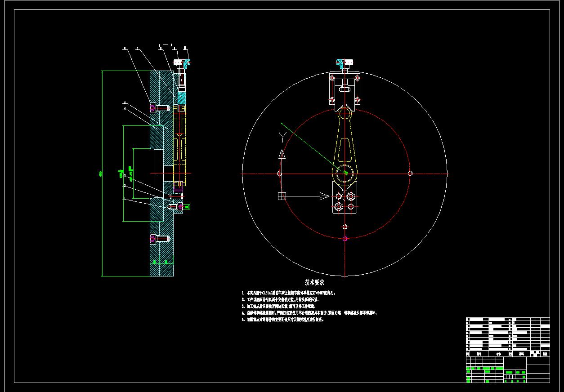
Task: Click the UCS Y axis arrowhead
Action: point(282,154)
